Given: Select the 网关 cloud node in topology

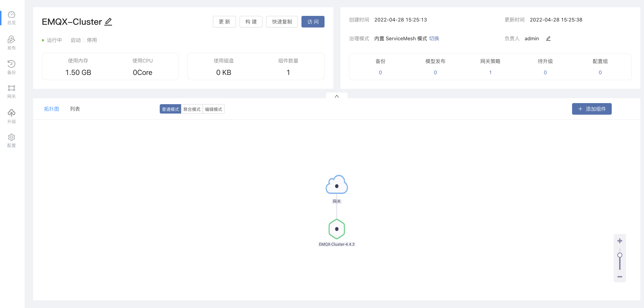Looking at the screenshot, I should (x=337, y=185).
